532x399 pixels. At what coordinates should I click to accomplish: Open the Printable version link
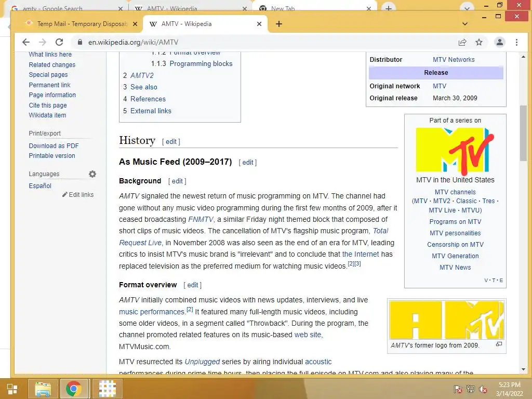tap(52, 155)
